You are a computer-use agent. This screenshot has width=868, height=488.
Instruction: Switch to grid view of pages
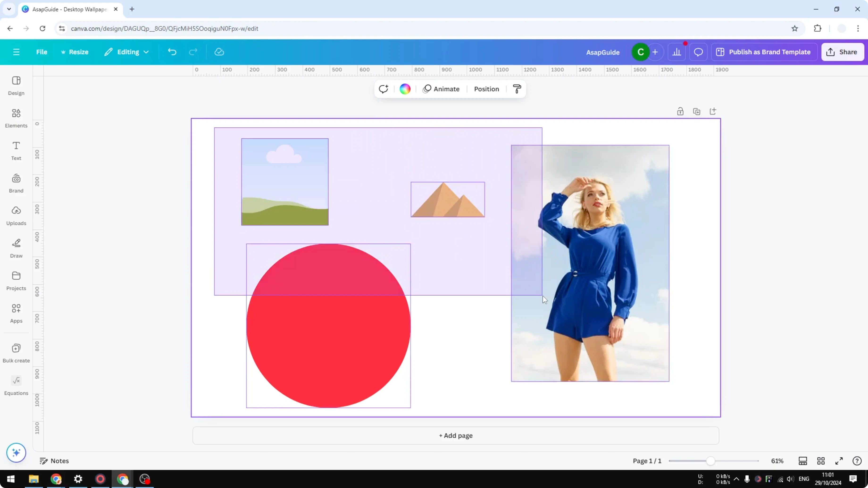click(x=821, y=461)
